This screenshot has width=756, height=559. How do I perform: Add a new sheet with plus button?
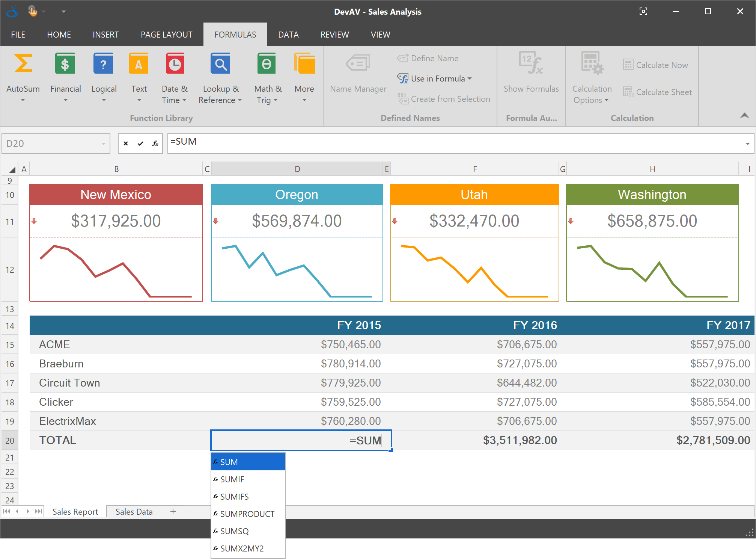click(173, 511)
